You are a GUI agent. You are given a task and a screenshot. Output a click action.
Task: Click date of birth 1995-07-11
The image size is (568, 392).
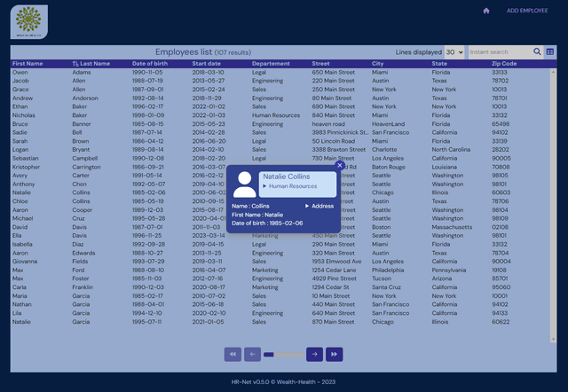(146, 322)
